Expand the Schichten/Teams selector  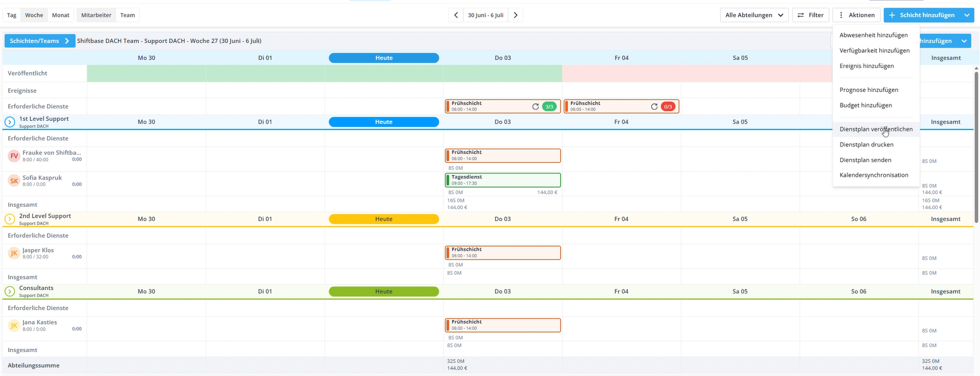[x=40, y=41]
